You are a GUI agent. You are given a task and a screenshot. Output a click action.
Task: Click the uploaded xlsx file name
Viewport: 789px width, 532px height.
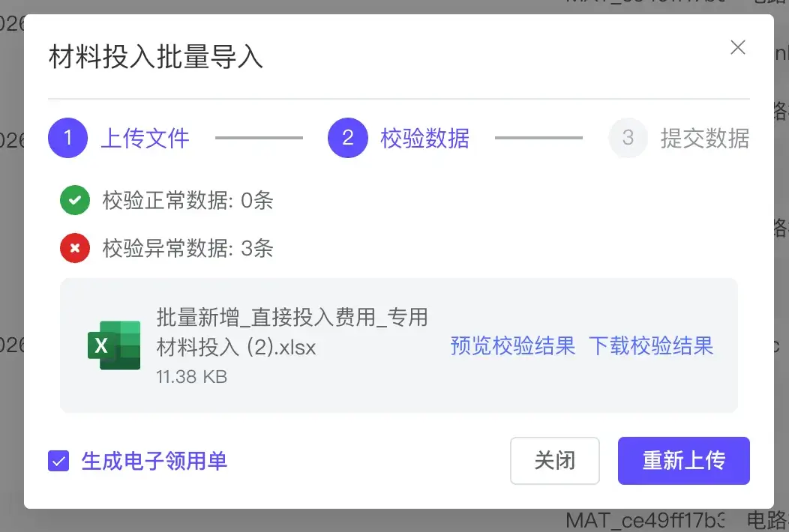pos(292,332)
